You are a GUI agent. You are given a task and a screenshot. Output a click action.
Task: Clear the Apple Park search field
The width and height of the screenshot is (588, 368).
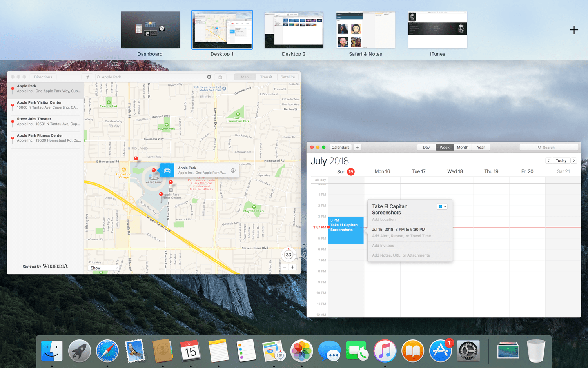tap(209, 77)
